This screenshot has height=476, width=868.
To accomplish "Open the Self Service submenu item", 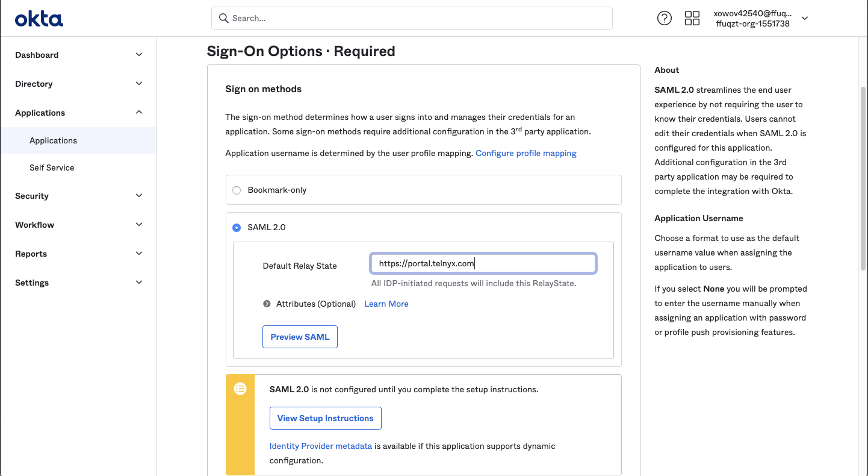I will (x=78, y=168).
